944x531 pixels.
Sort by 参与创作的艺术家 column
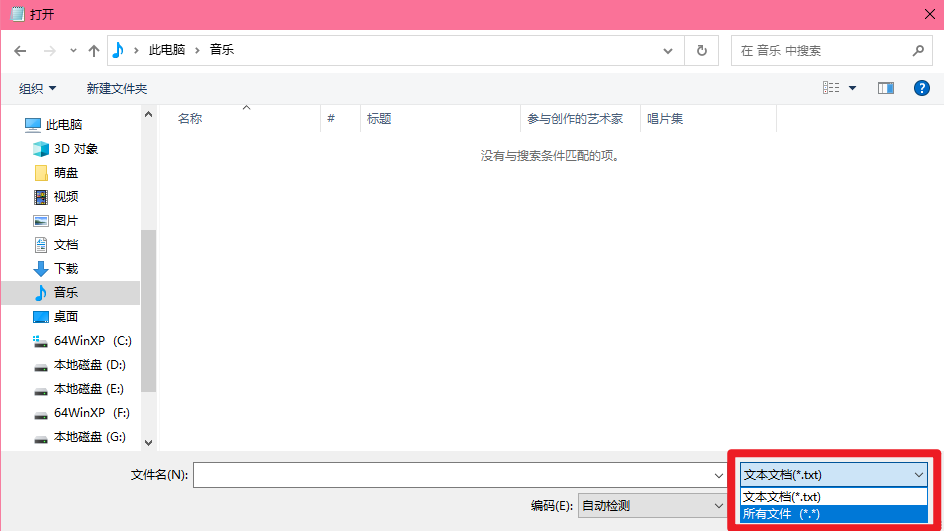(x=580, y=119)
